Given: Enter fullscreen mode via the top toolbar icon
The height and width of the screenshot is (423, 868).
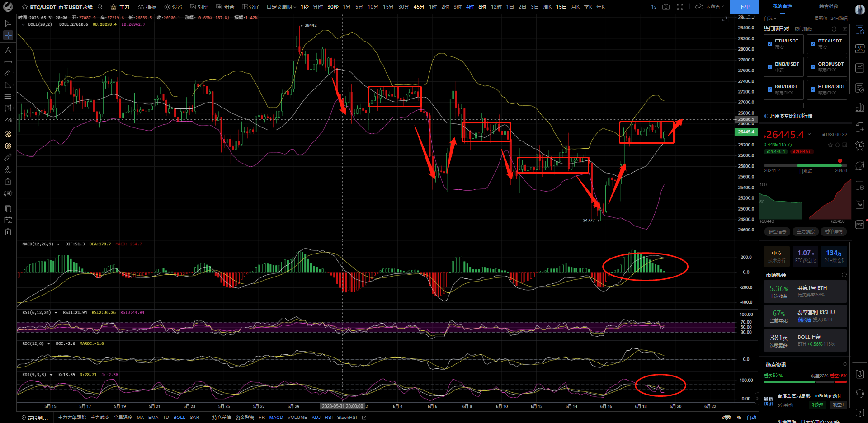Looking at the screenshot, I should [680, 7].
